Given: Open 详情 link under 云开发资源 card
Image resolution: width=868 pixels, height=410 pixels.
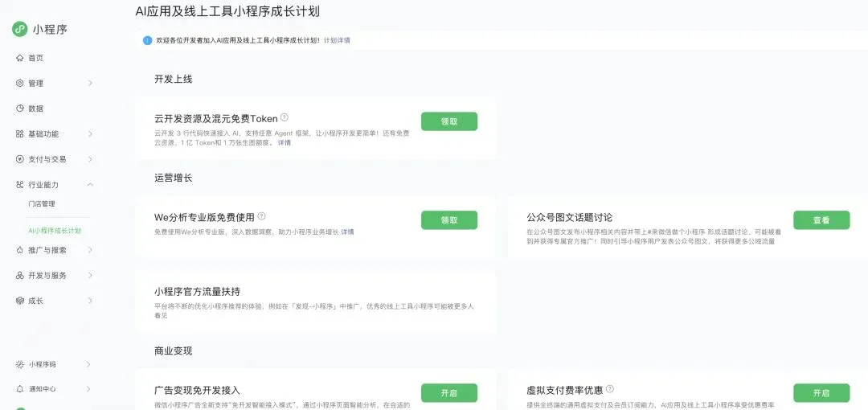Looking at the screenshot, I should (284, 142).
